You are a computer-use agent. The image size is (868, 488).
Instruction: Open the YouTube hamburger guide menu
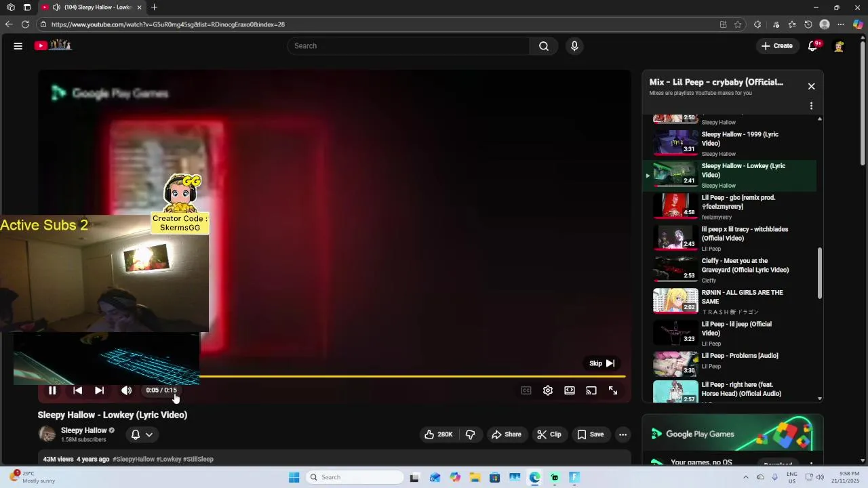[18, 46]
